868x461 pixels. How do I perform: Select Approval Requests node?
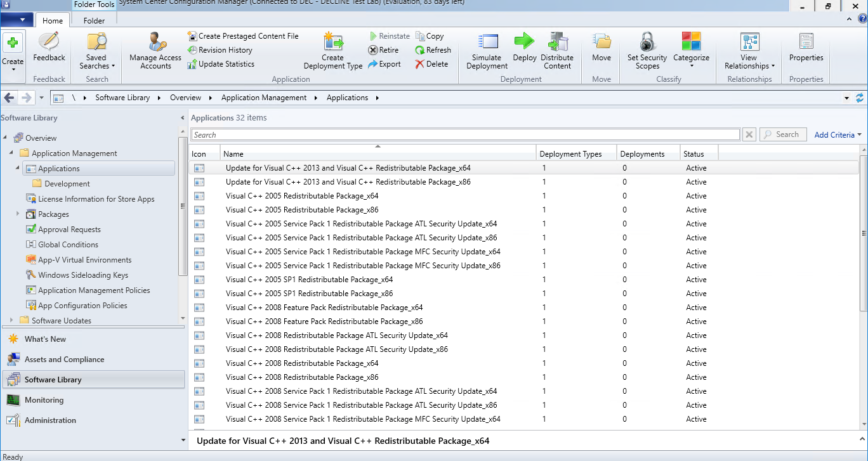(63, 230)
